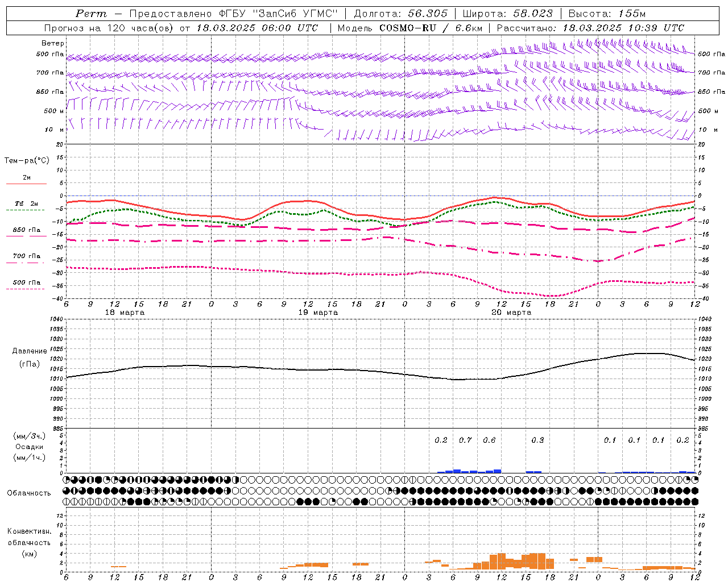Click the "(км)" unit under convective cloudiness
Image resolution: width=728 pixels, height=582 pixels.
coord(29,554)
